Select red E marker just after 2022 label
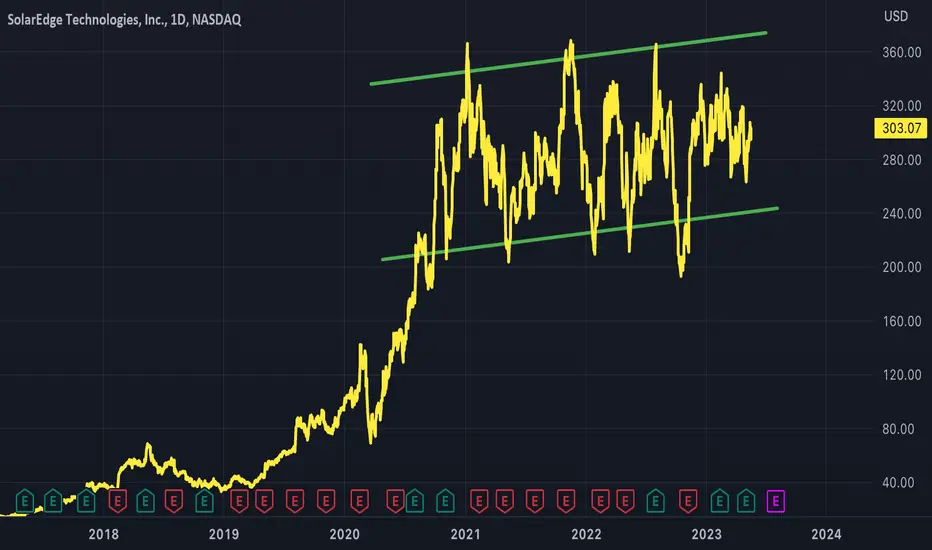932x550 pixels. 600,501
